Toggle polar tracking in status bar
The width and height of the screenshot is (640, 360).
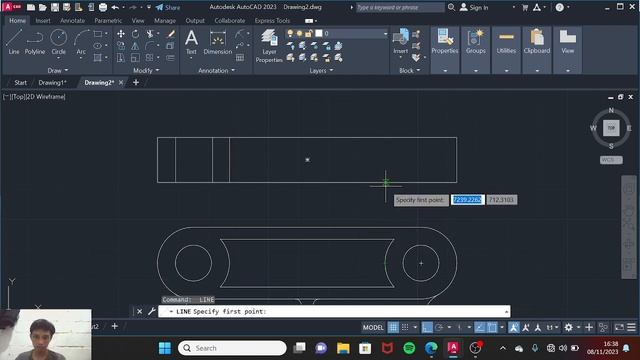tap(439, 327)
